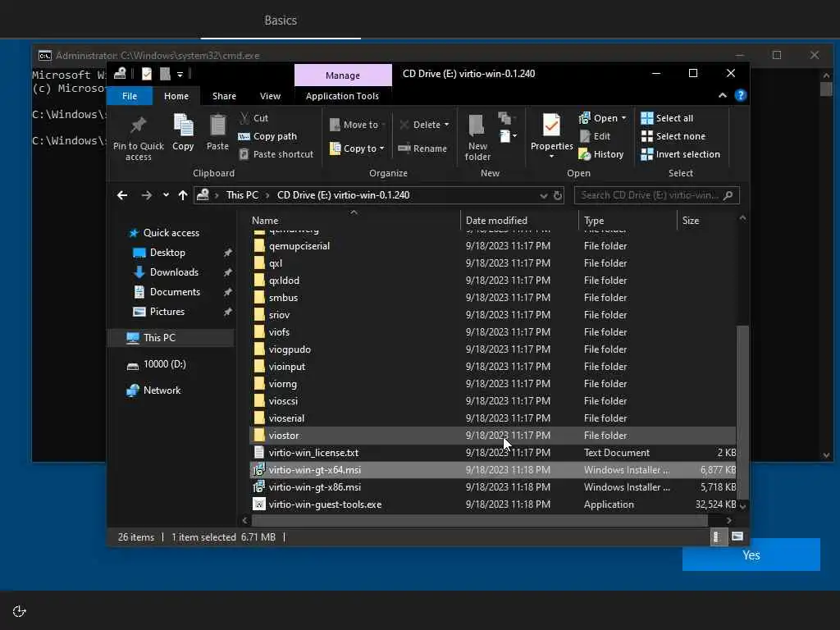Screen dimensions: 840x630
Task: Open the Copy to dropdown
Action: (x=357, y=148)
